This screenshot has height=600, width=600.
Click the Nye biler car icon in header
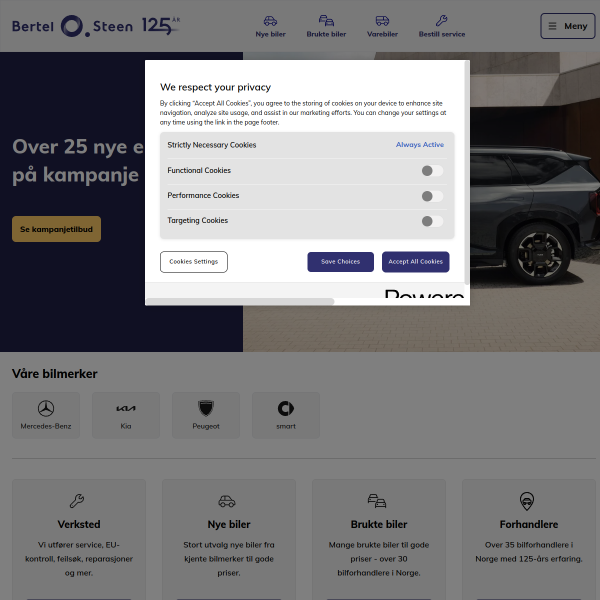270,21
